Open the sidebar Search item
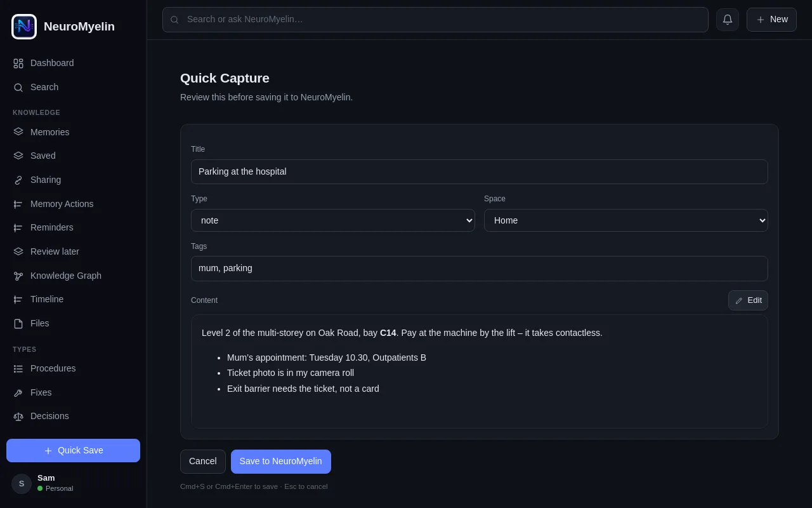Screen dimensions: 812x508 click(x=73, y=87)
